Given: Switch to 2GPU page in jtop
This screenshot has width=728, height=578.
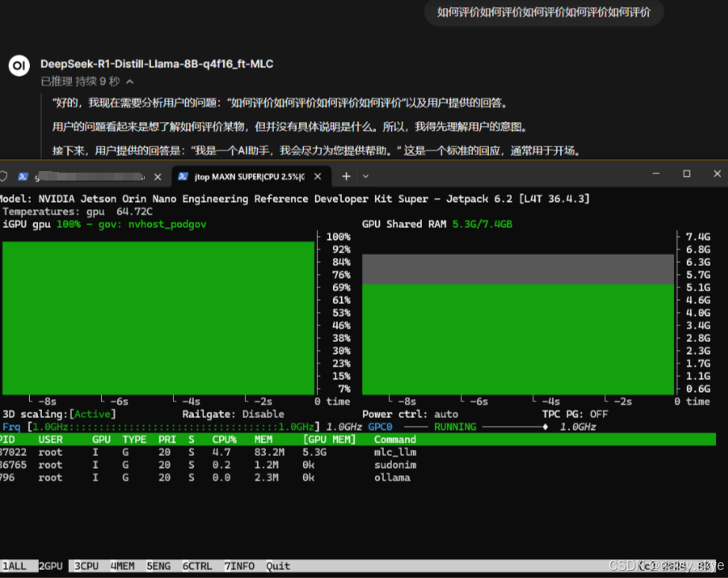Looking at the screenshot, I should click(51, 566).
